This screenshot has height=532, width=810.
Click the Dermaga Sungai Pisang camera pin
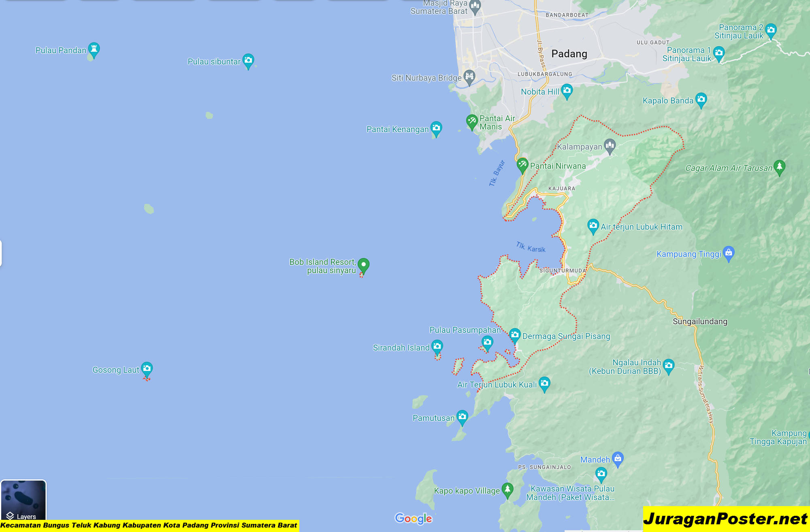click(x=515, y=336)
